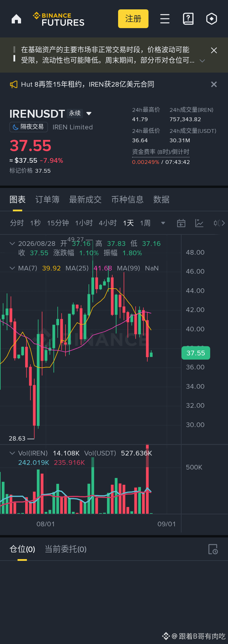The height and width of the screenshot is (644, 228).
Task: Click the -7.94% change percentage
Action: [x=51, y=160]
